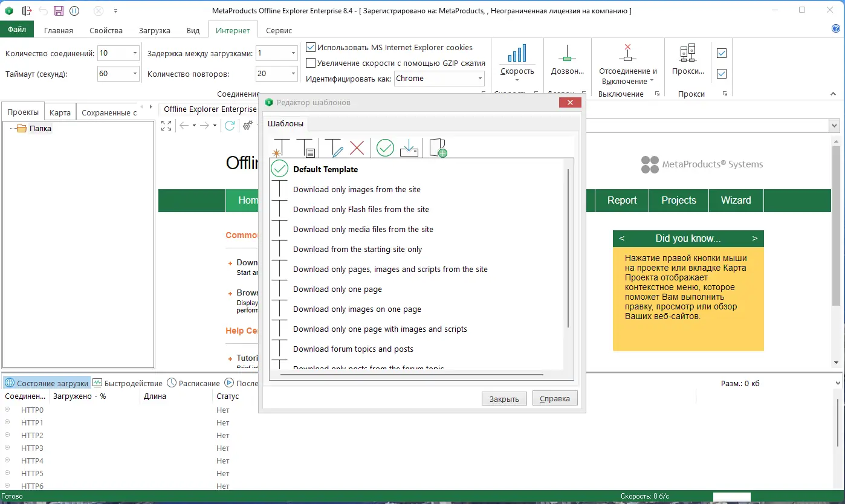The height and width of the screenshot is (504, 845).
Task: Open the quick access toolbar customize arrow
Action: click(115, 11)
